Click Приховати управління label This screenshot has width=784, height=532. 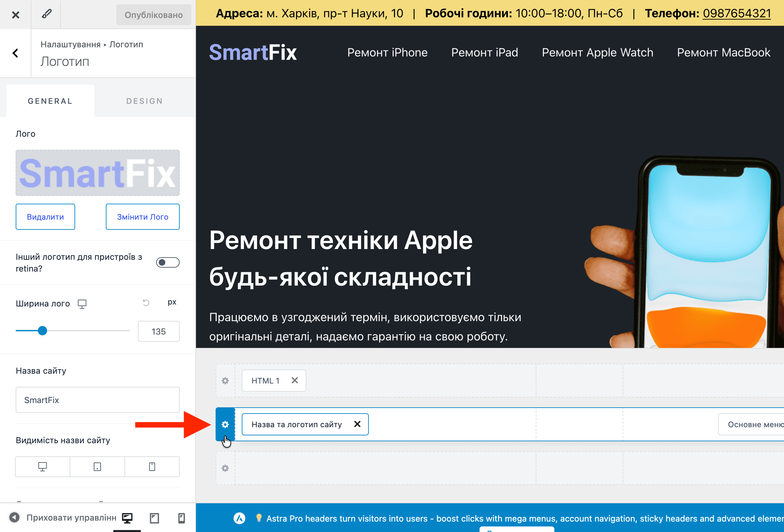click(x=72, y=518)
